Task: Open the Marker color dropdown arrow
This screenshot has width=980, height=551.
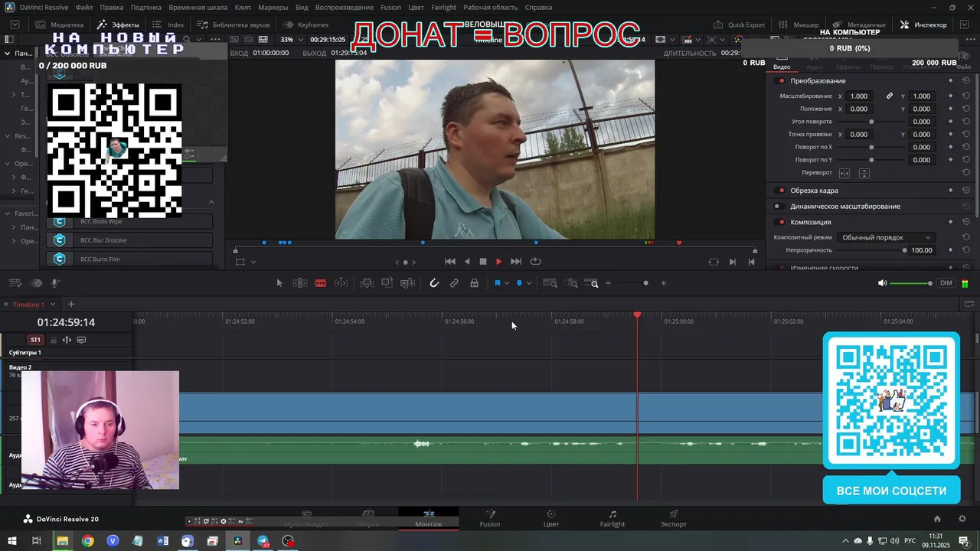Action: (x=528, y=284)
